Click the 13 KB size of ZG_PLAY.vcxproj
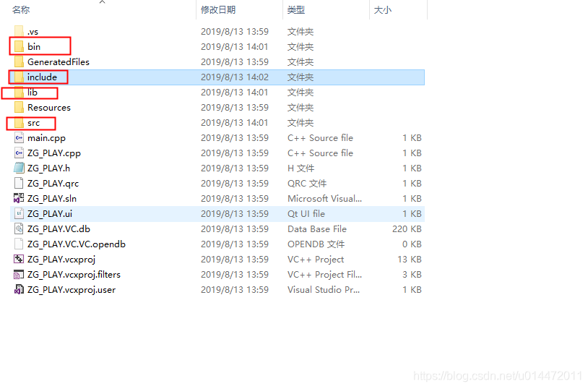The height and width of the screenshot is (389, 588). point(410,260)
